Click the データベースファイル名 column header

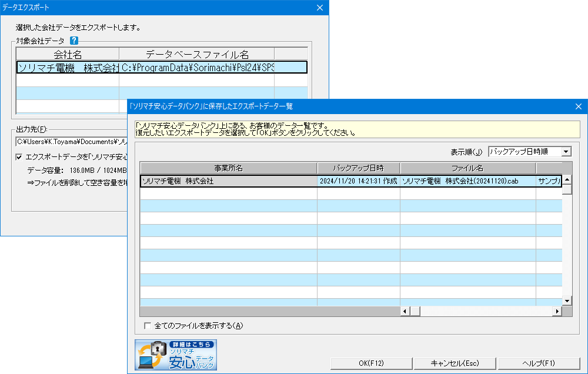tap(197, 54)
